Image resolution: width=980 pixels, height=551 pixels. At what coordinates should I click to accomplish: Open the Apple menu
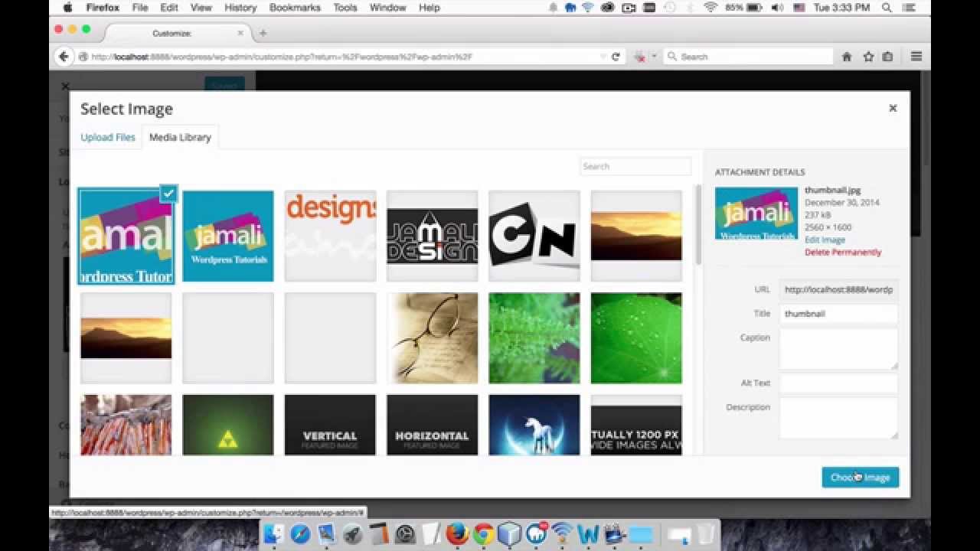67,8
